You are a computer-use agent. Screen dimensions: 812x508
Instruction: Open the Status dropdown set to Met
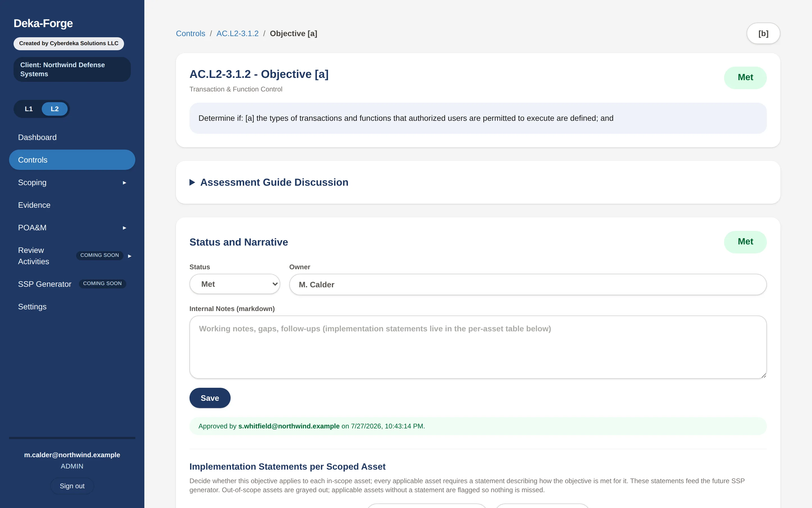coord(235,284)
